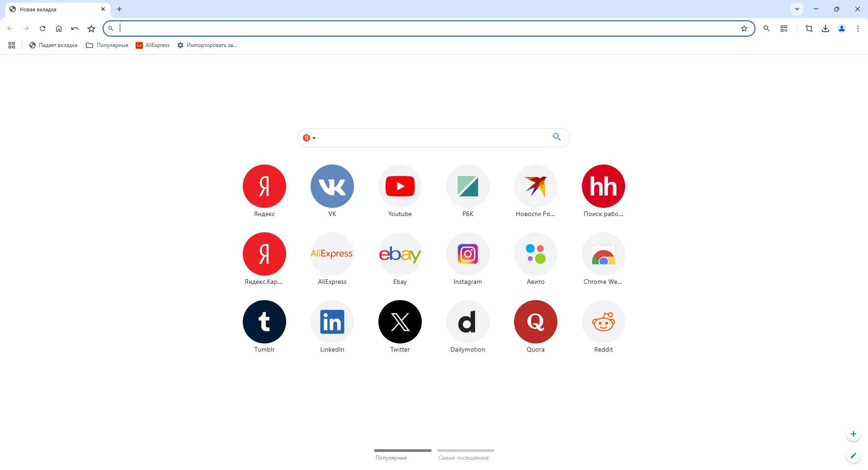This screenshot has height=470, width=868.
Task: Open the user profile icon
Action: [842, 28]
